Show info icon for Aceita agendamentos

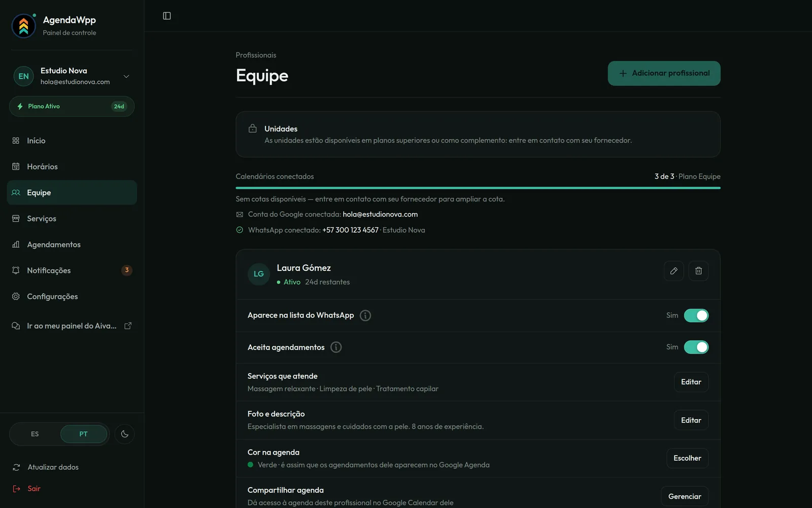pos(336,347)
